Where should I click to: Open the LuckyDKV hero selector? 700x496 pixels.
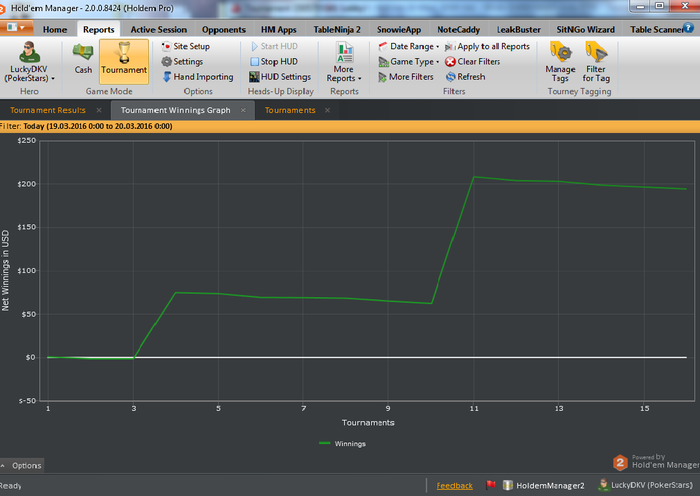click(x=29, y=62)
